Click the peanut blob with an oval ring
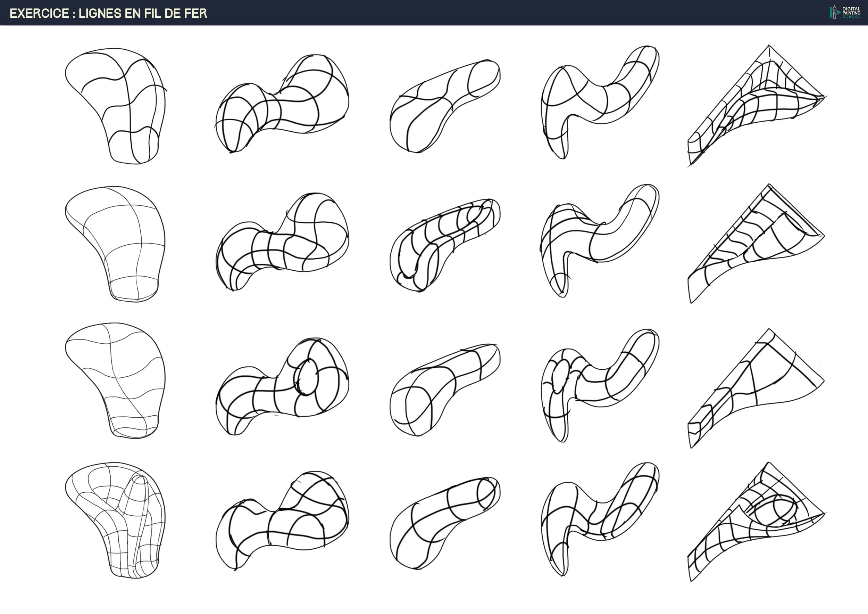This screenshot has width=868, height=614. pyautogui.click(x=282, y=386)
